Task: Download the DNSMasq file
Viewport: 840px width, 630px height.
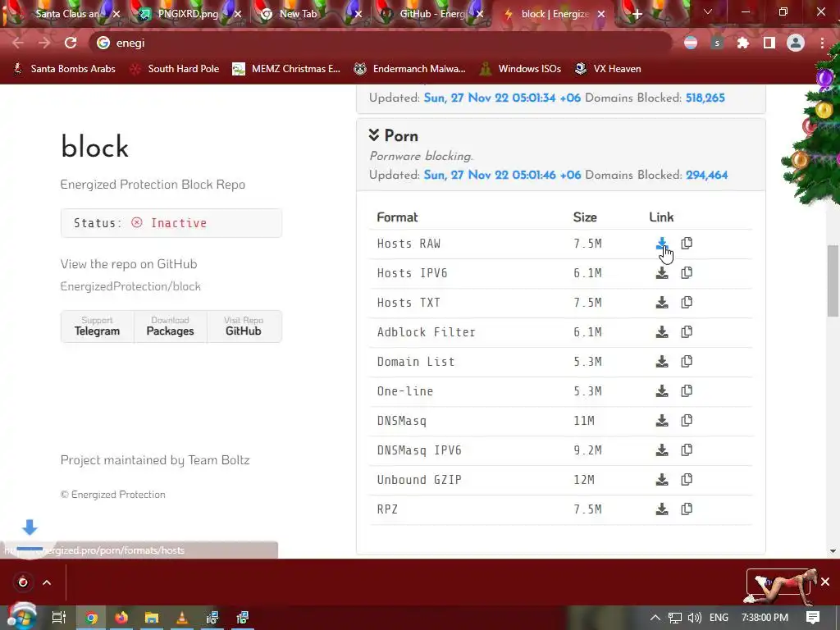Action: pyautogui.click(x=662, y=420)
